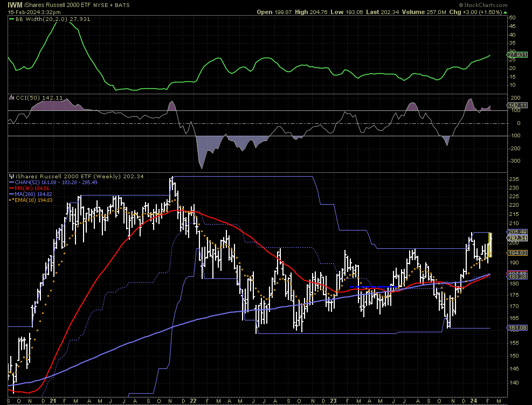
Task: Click the Volume 257.0M value
Action: (x=424, y=12)
